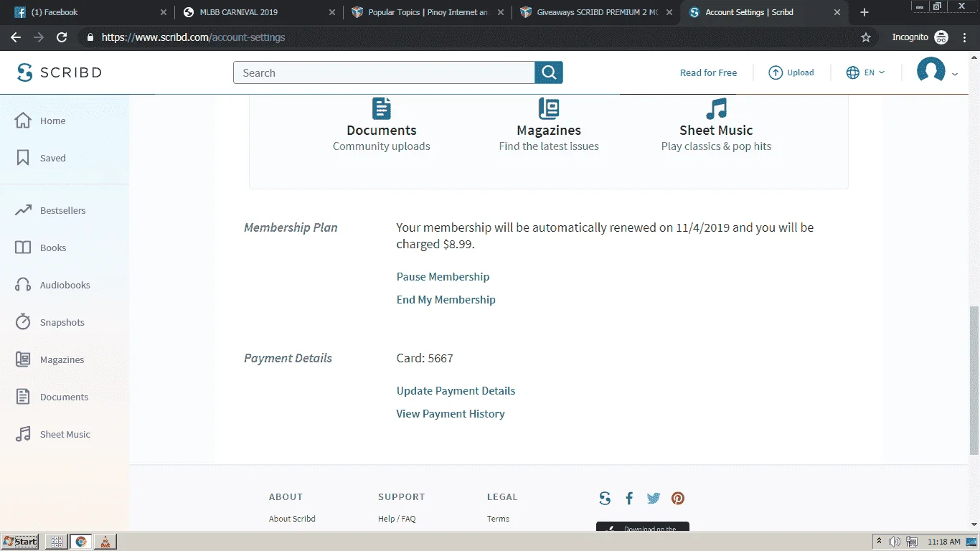Expand the profile menu chevron
Image resolution: width=980 pixels, height=551 pixels.
point(954,74)
